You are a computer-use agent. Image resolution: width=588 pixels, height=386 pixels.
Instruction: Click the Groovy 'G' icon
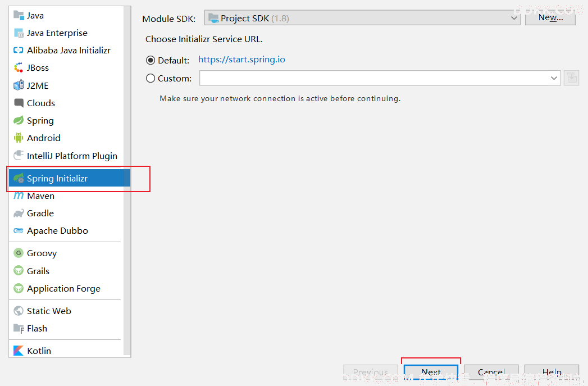click(x=19, y=253)
